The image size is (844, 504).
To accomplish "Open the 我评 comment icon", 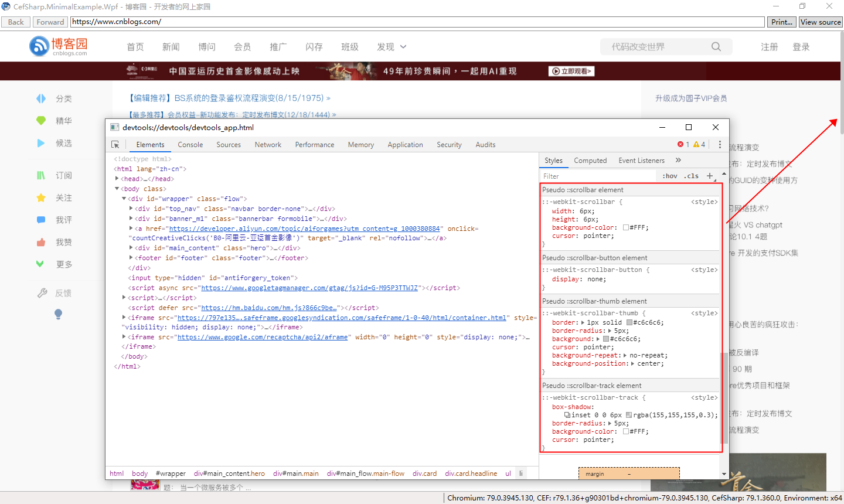I will click(x=41, y=220).
